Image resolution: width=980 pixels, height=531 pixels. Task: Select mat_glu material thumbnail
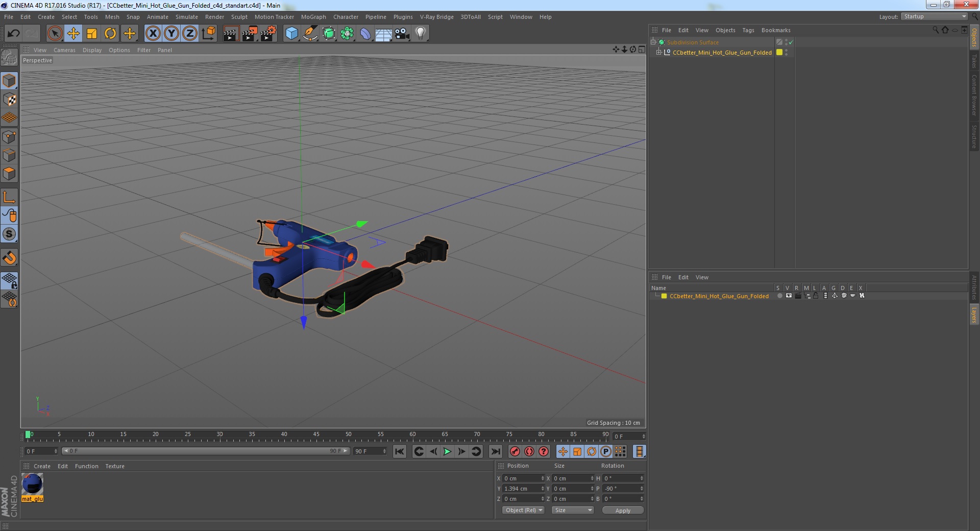tap(32, 484)
